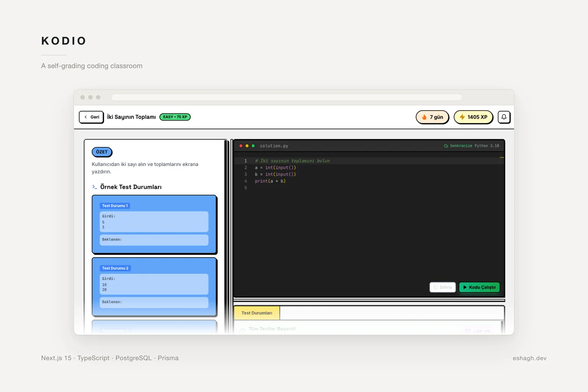Click the red dot in editor header
The width and height of the screenshot is (588, 392).
(x=241, y=146)
